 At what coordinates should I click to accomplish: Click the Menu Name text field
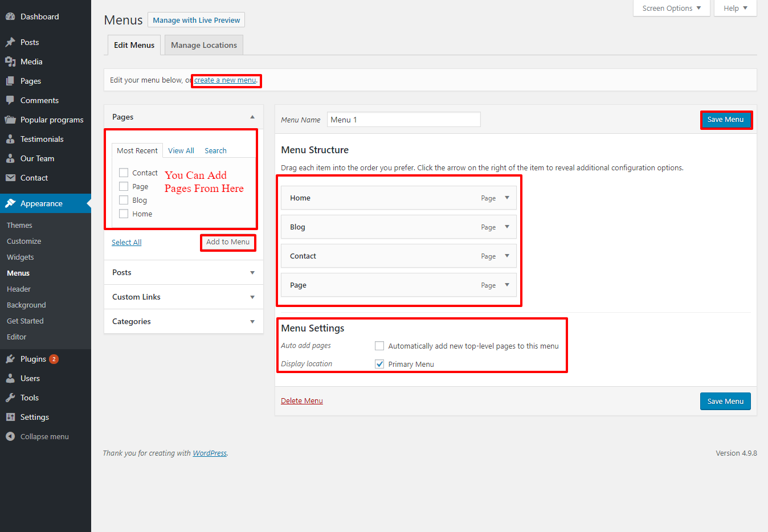coord(403,120)
